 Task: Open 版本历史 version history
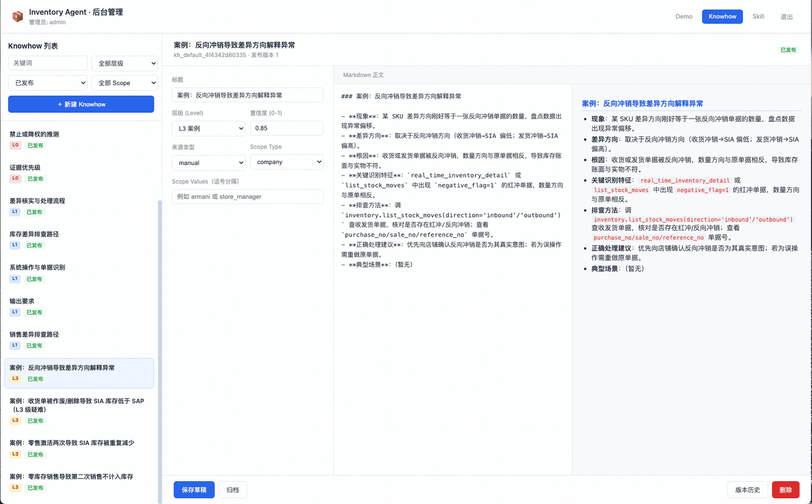pos(747,489)
